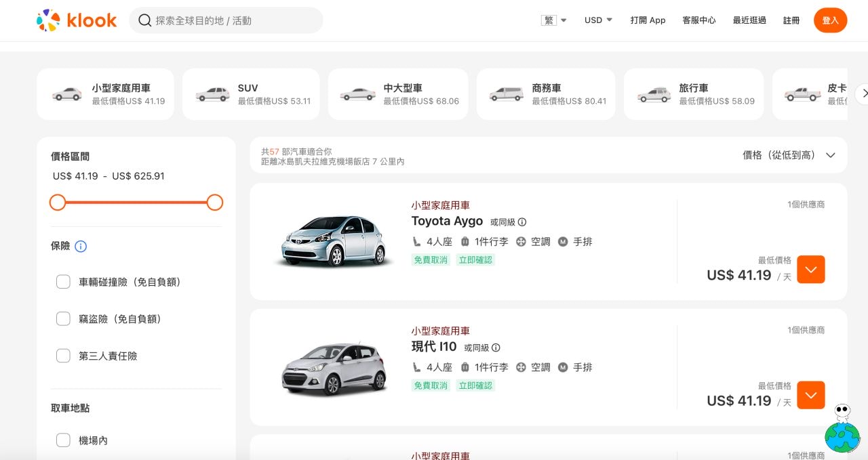Click the air-conditioning icon on Toyota Aygo card

[x=521, y=241]
